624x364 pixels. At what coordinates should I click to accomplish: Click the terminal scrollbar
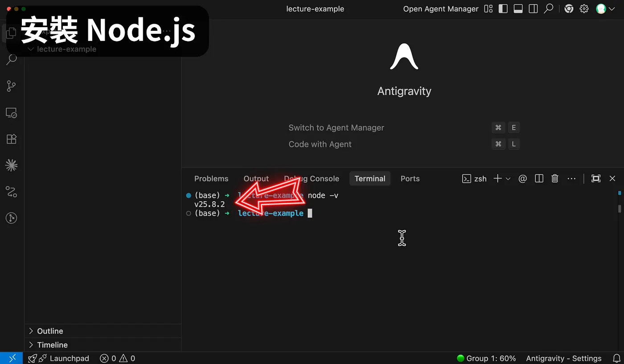[x=620, y=209]
